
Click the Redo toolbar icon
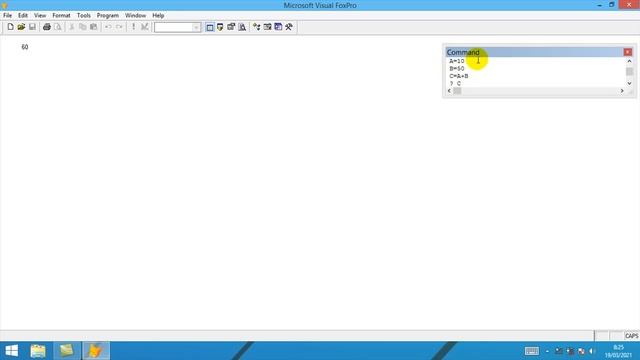coord(119,27)
